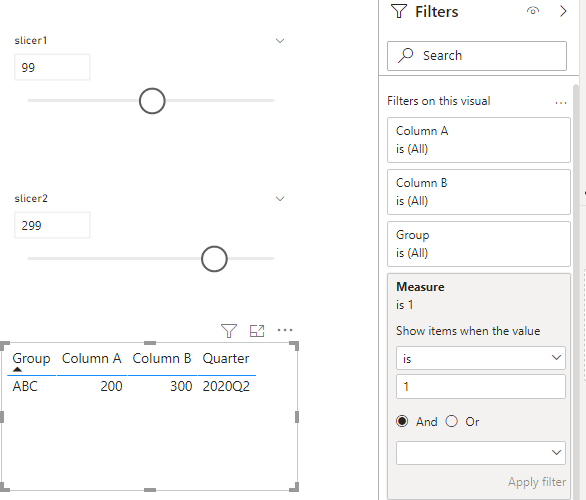The height and width of the screenshot is (500, 586).
Task: Open the second empty condition dropdown
Action: [481, 453]
